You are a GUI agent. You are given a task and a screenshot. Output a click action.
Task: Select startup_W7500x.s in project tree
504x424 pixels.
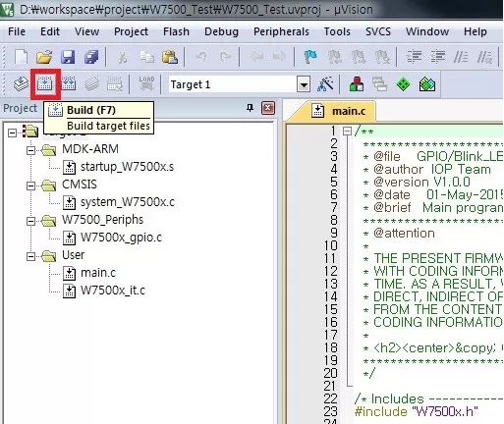(127, 167)
